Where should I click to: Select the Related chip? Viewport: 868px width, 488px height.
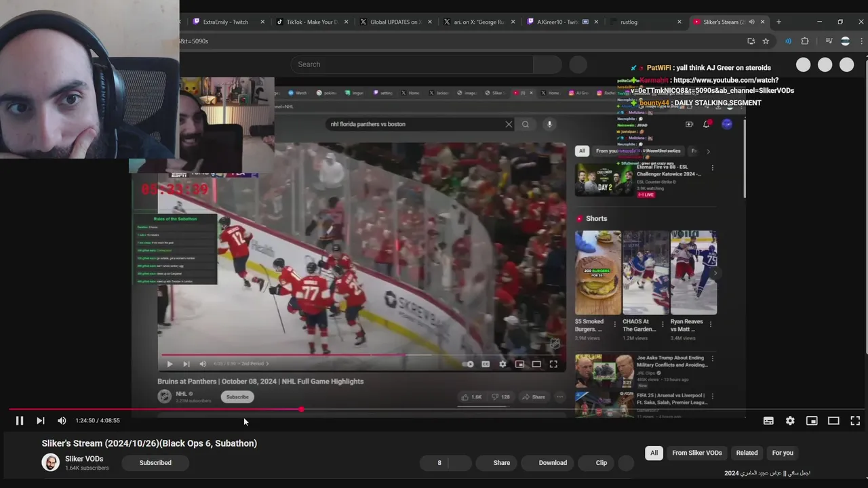coord(747,453)
